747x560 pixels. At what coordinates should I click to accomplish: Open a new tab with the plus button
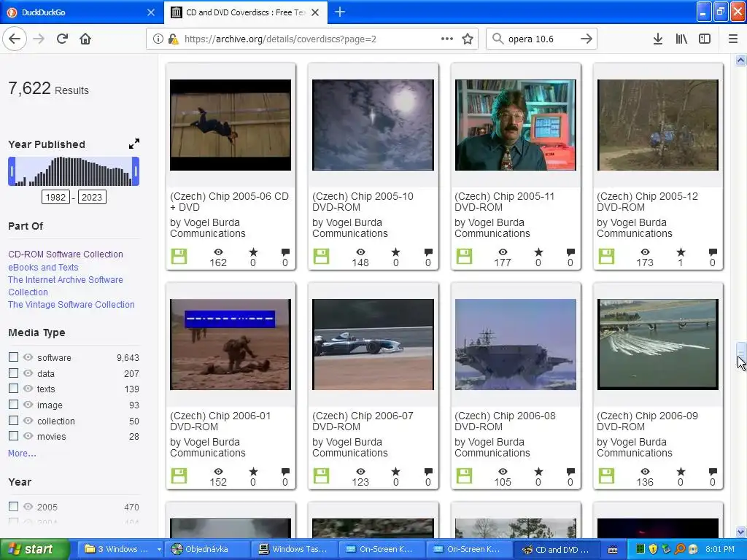point(340,12)
